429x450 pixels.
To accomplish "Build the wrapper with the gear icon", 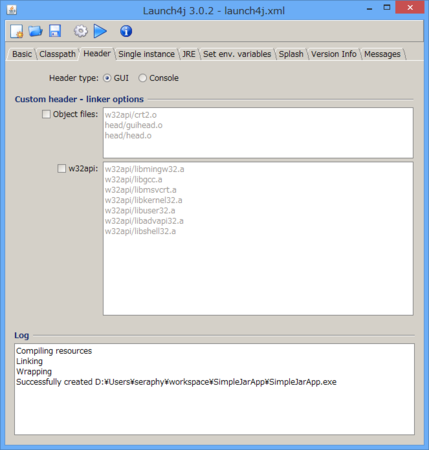I will [81, 31].
